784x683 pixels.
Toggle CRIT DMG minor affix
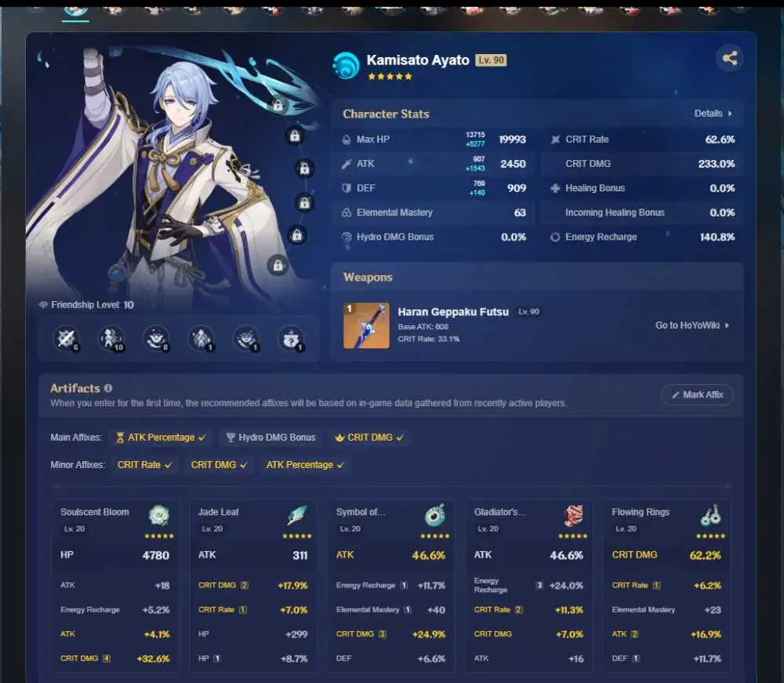pyautogui.click(x=219, y=465)
